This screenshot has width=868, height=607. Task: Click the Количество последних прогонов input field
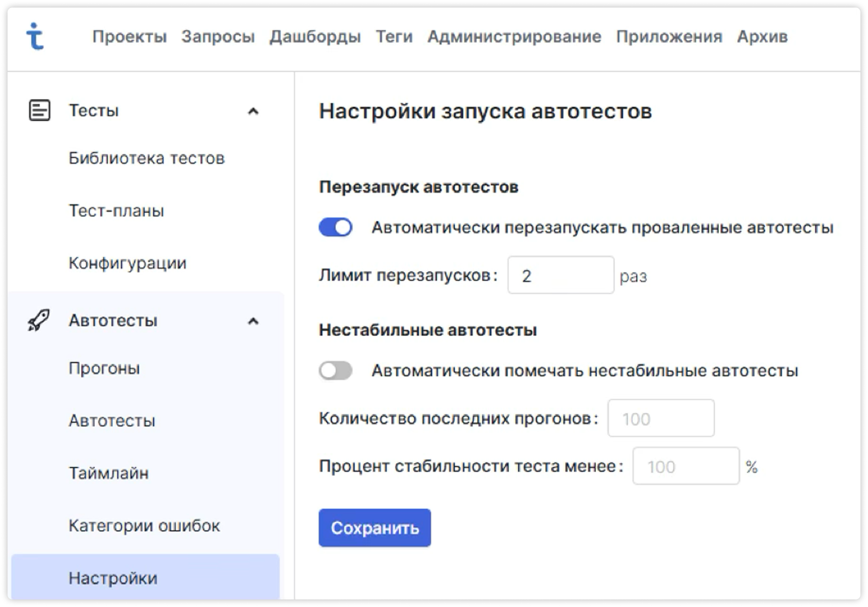[x=661, y=418]
